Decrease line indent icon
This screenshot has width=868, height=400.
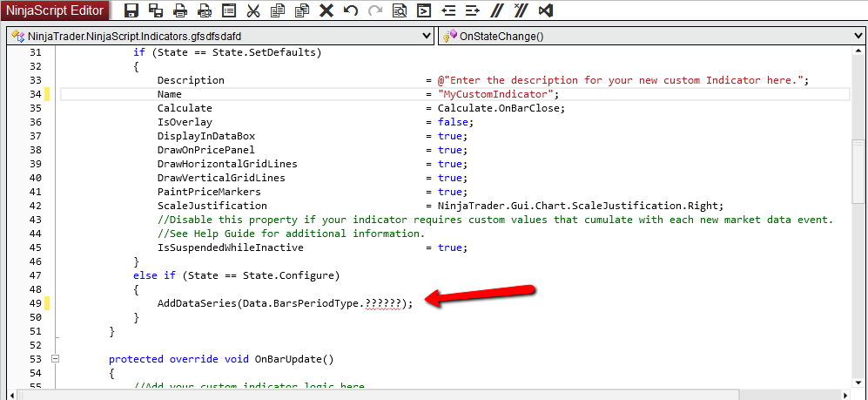(448, 10)
